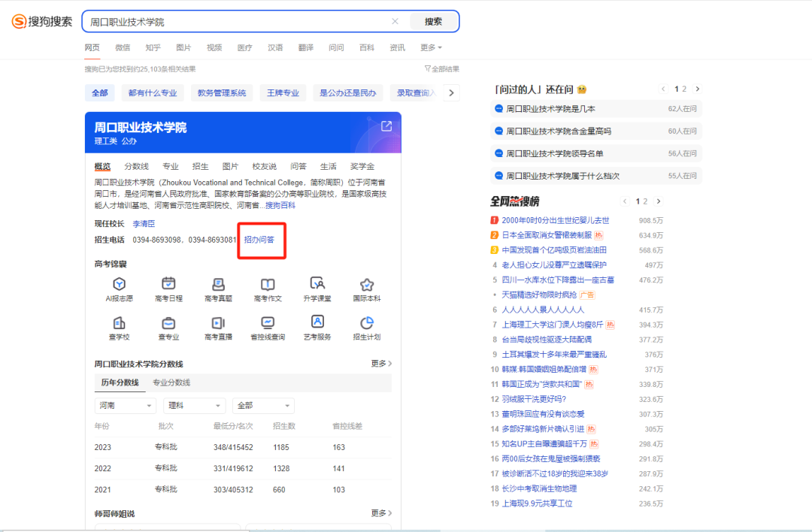Open question 周口职业技术学院领导名单
This screenshot has height=532, width=812.
pyautogui.click(x=596, y=153)
